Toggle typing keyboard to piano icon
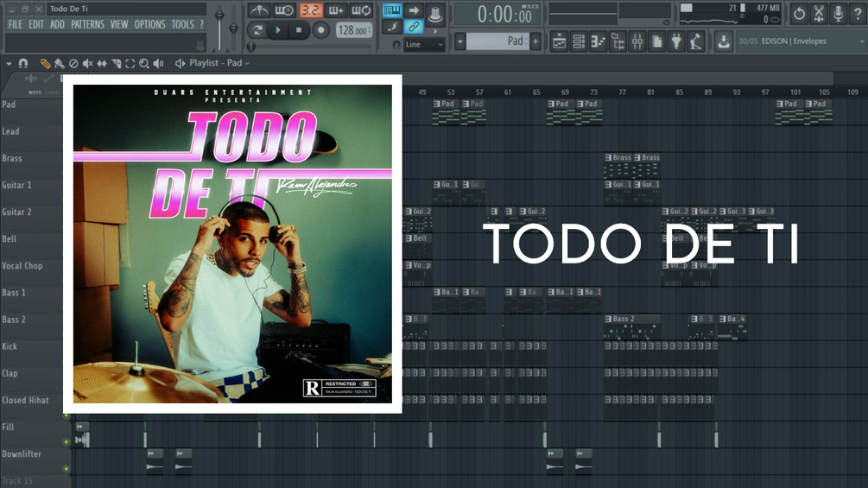 [x=392, y=10]
